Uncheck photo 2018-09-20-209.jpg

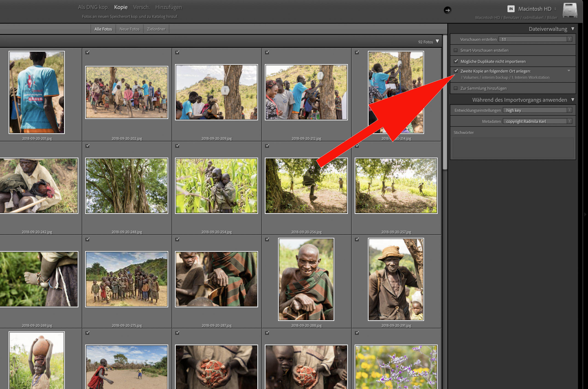point(177,52)
